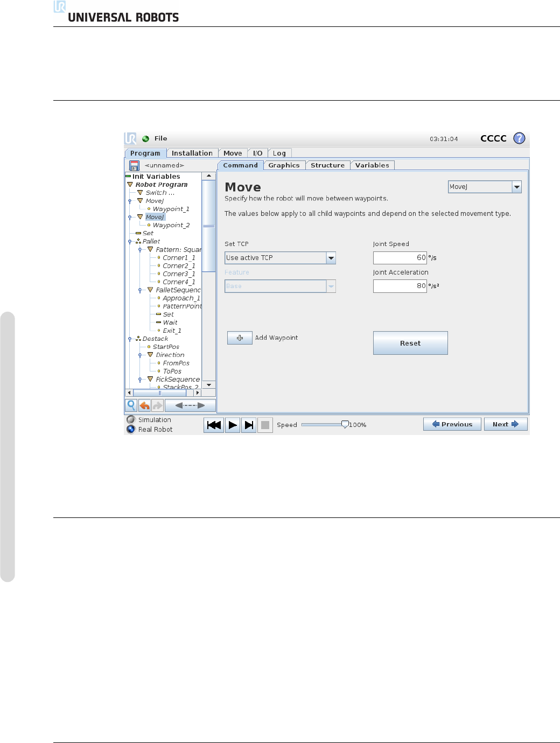560x743 pixels.
Task: Click the Joint Speed input field
Action: (400, 258)
